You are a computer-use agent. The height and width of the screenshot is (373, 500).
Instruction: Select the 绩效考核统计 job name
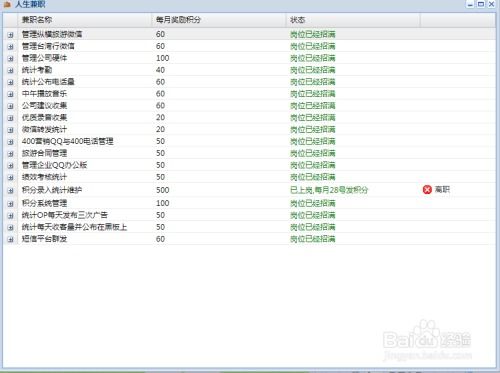tap(44, 177)
